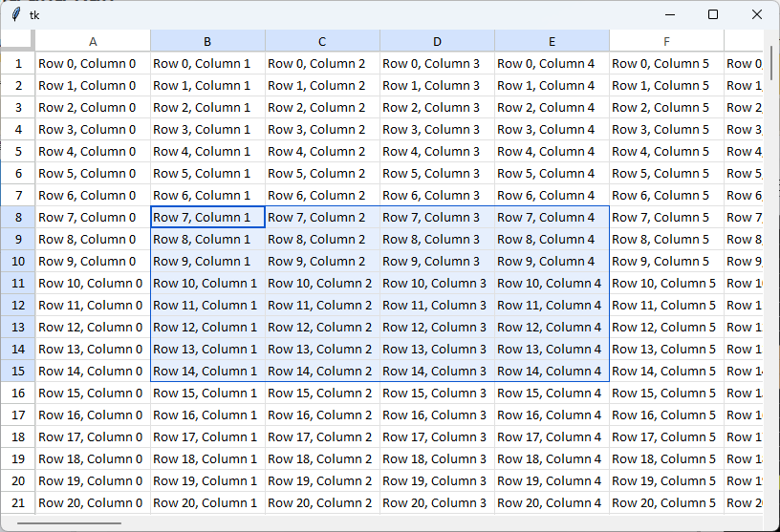Select row header 8
This screenshot has width=780, height=532.
click(x=17, y=217)
